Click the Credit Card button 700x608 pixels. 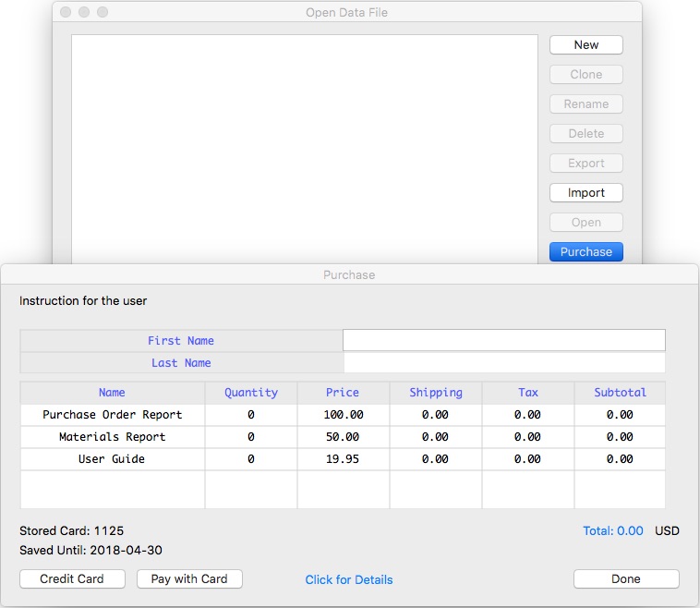[x=71, y=578]
